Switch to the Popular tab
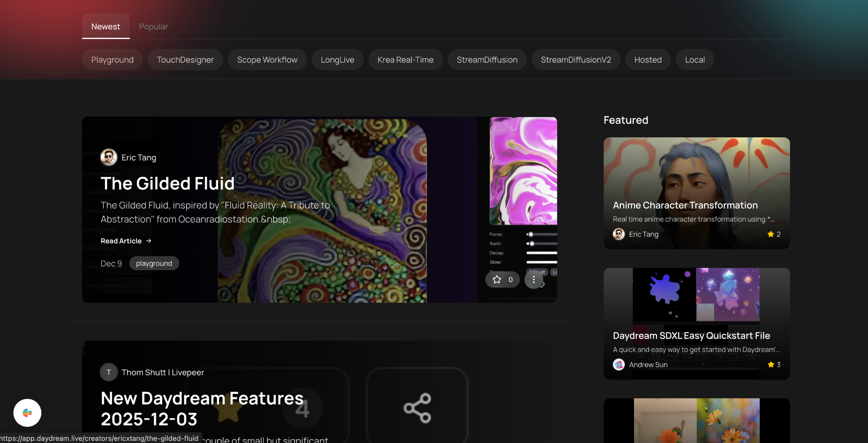The height and width of the screenshot is (443, 868). pos(153,27)
